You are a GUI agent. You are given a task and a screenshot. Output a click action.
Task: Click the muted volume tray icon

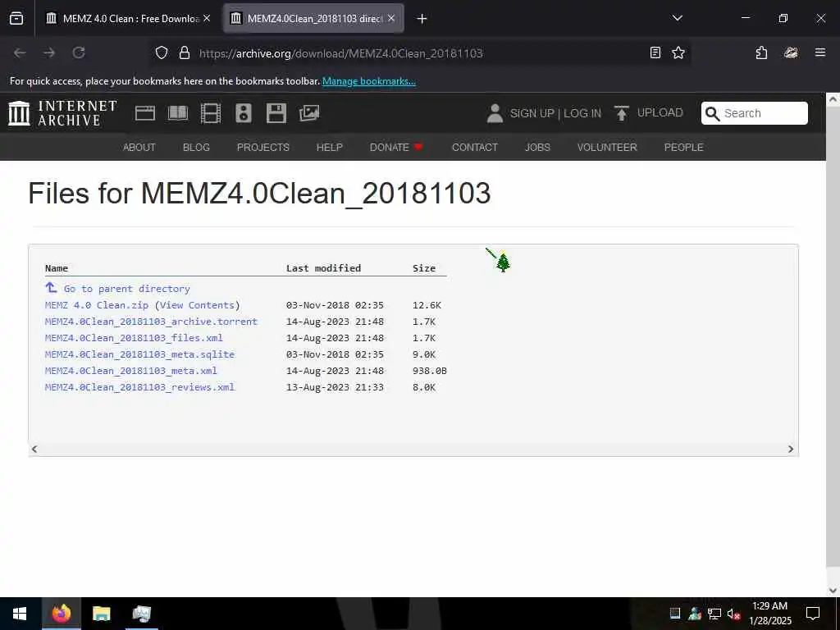pyautogui.click(x=733, y=614)
